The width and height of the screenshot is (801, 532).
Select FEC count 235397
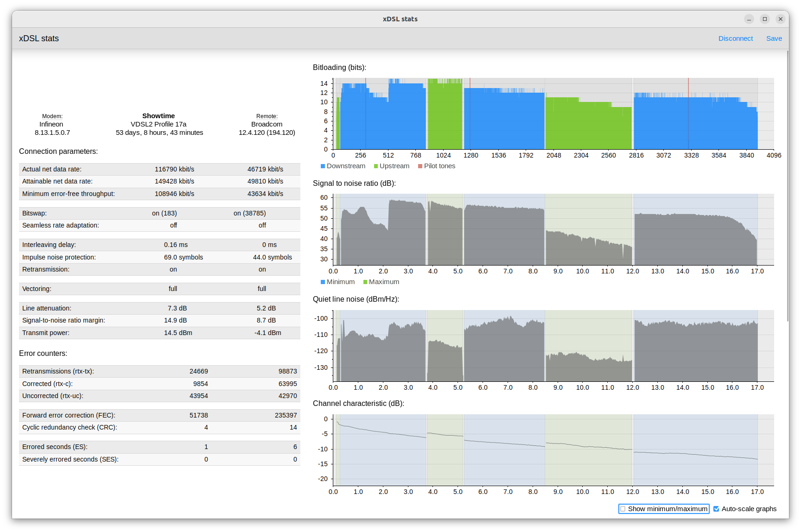pyautogui.click(x=286, y=415)
